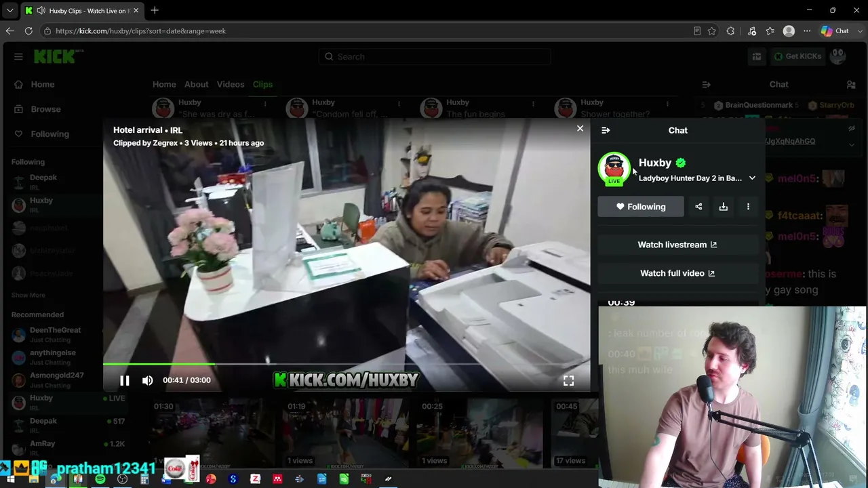868x488 pixels.
Task: Switch to the channel Home tab
Action: 164,85
